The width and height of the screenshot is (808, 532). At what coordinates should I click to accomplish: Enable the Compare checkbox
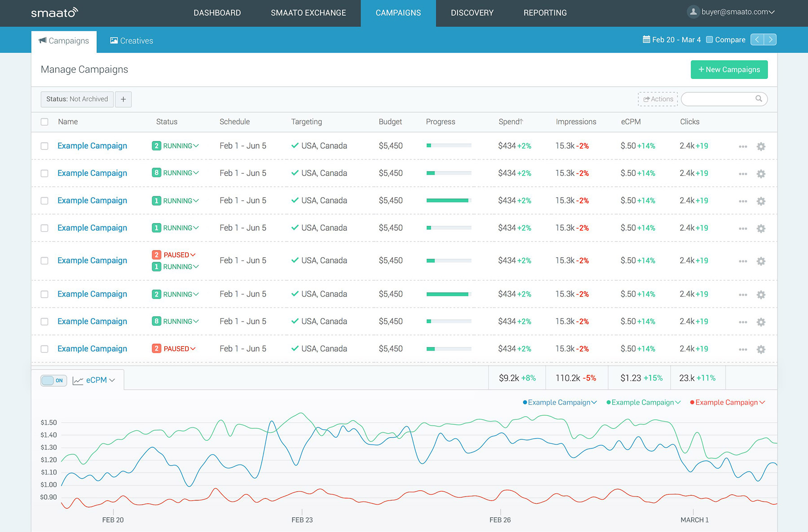[x=710, y=40]
